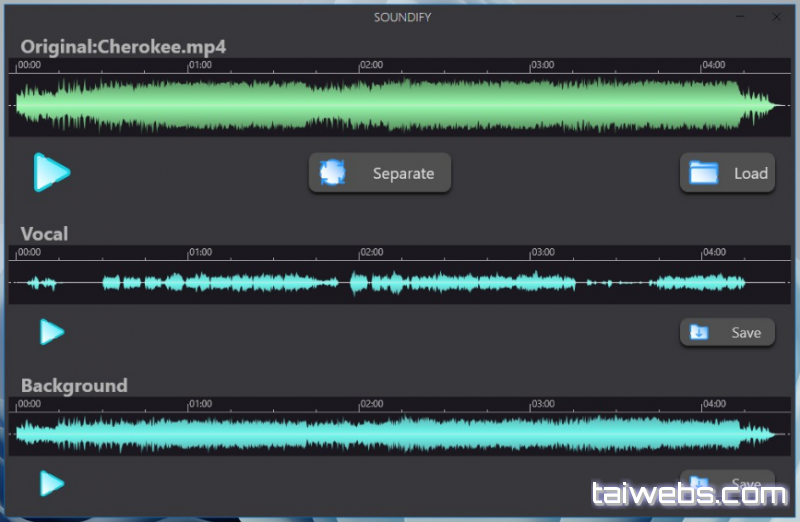Screen dimensions: 800x522
Task: Play the original Cherokee.mp4 track
Action: pyautogui.click(x=52, y=172)
